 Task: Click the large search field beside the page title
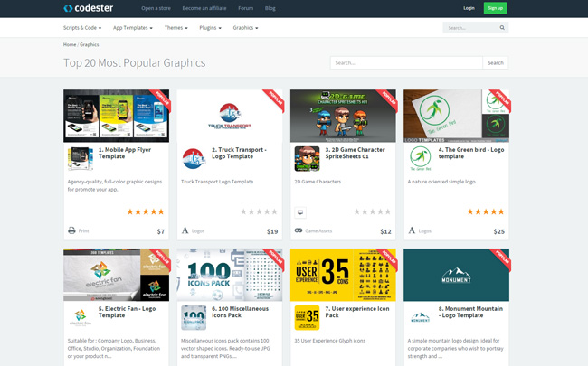point(406,63)
